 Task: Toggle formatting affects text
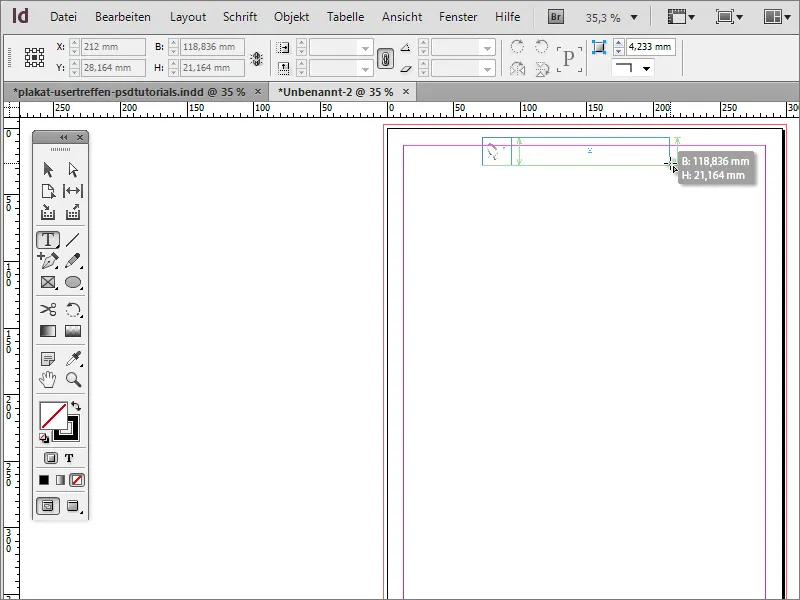69,458
